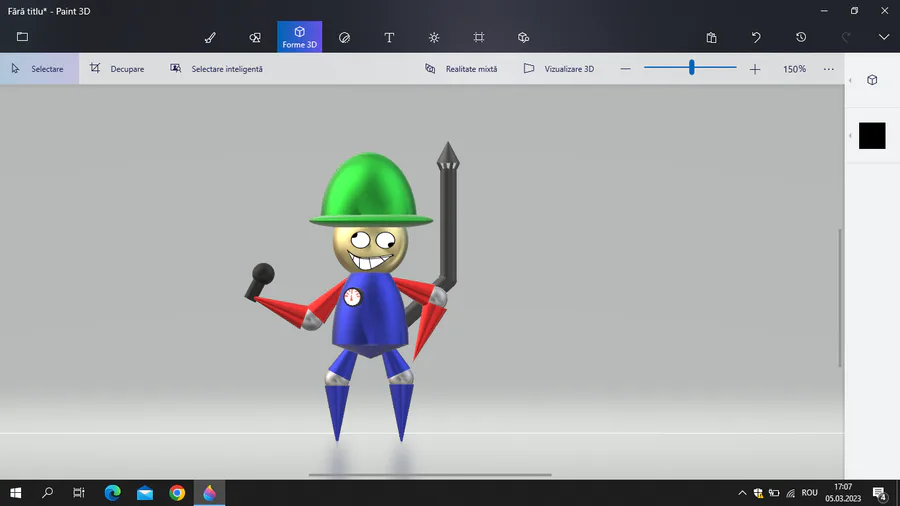Image resolution: width=900 pixels, height=506 pixels.
Task: Open the menu folder icon
Action: click(22, 37)
